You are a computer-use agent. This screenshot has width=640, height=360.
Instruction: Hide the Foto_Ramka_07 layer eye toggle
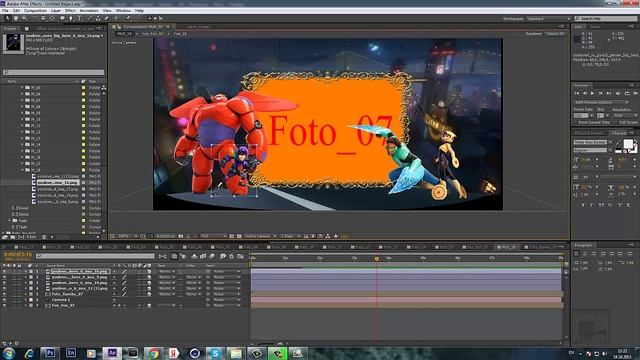4,294
